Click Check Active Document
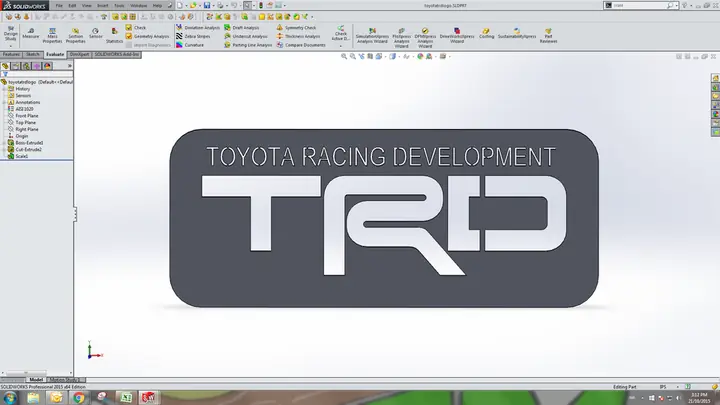The height and width of the screenshot is (405, 720). coord(341,35)
